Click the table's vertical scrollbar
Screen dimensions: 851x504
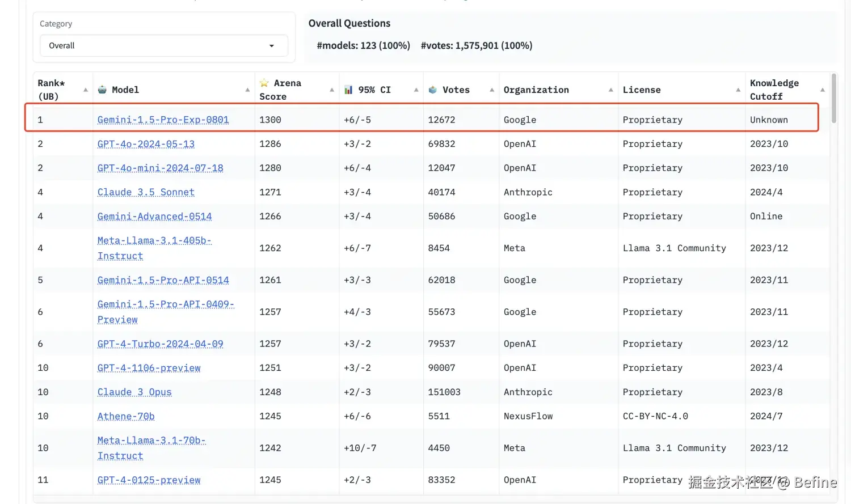point(833,99)
